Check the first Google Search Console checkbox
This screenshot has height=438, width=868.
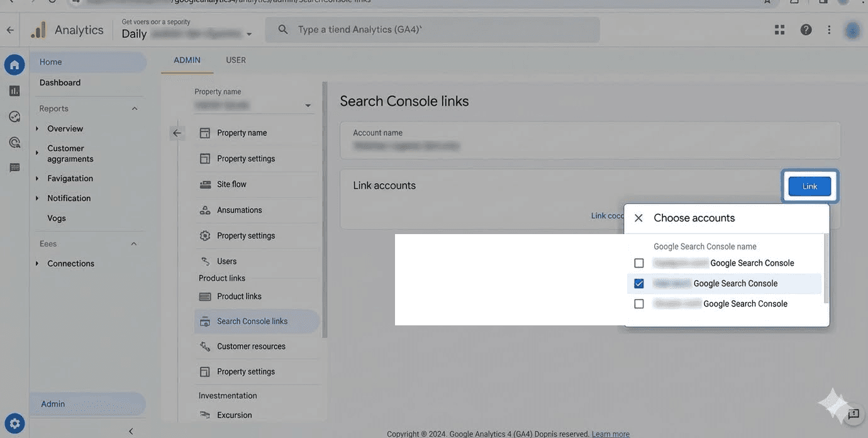[x=639, y=263]
